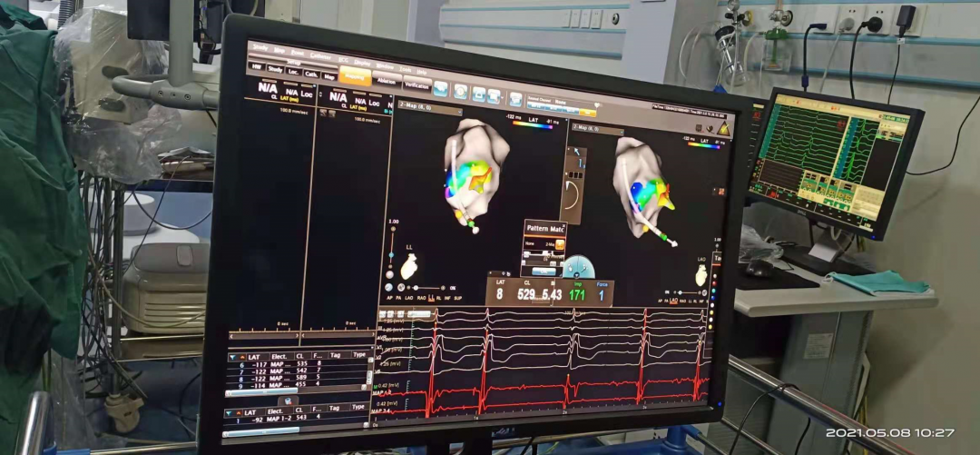The height and width of the screenshot is (455, 980).
Task: Click the blue catheter fan widget
Action: 579,267
